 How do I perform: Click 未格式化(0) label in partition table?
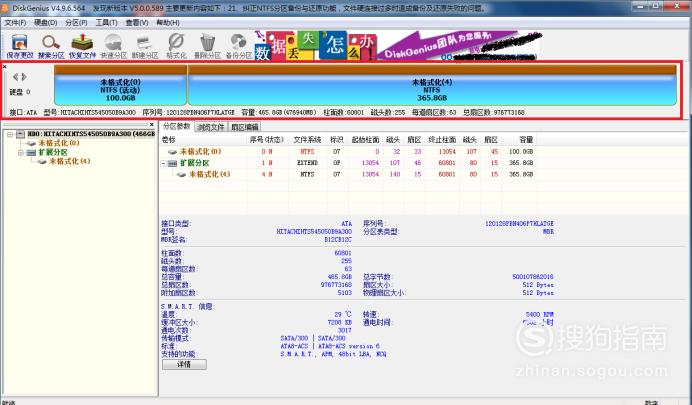[x=200, y=152]
